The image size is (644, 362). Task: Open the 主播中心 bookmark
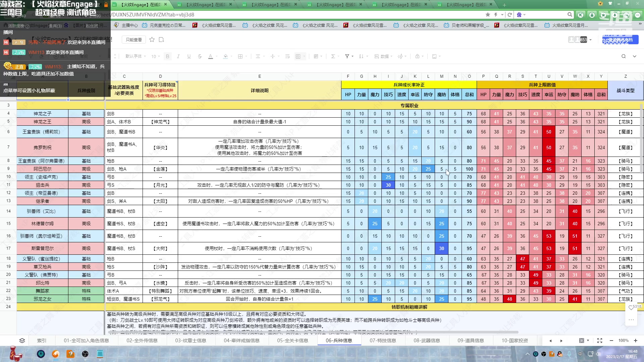126,25
